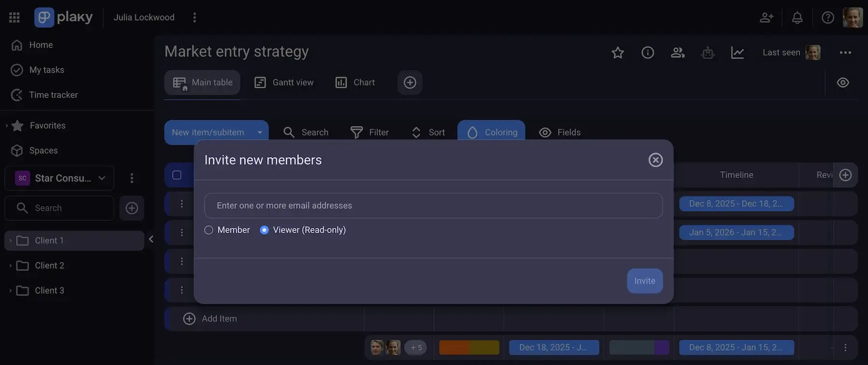Click the Last seen avatar
This screenshot has height=365, width=868.
tap(813, 53)
